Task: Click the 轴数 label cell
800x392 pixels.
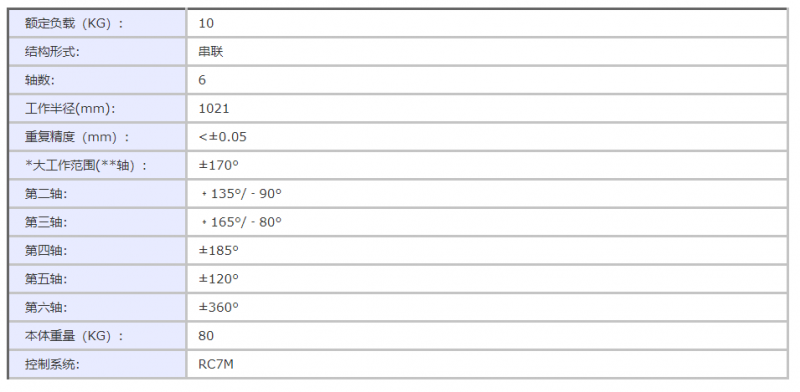Action: coord(97,80)
